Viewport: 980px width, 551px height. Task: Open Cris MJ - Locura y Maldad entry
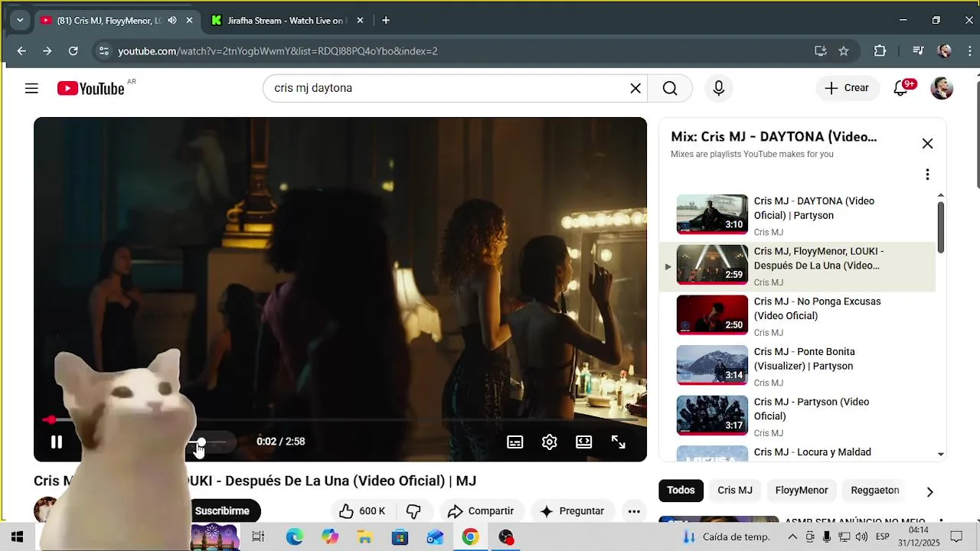(x=797, y=452)
